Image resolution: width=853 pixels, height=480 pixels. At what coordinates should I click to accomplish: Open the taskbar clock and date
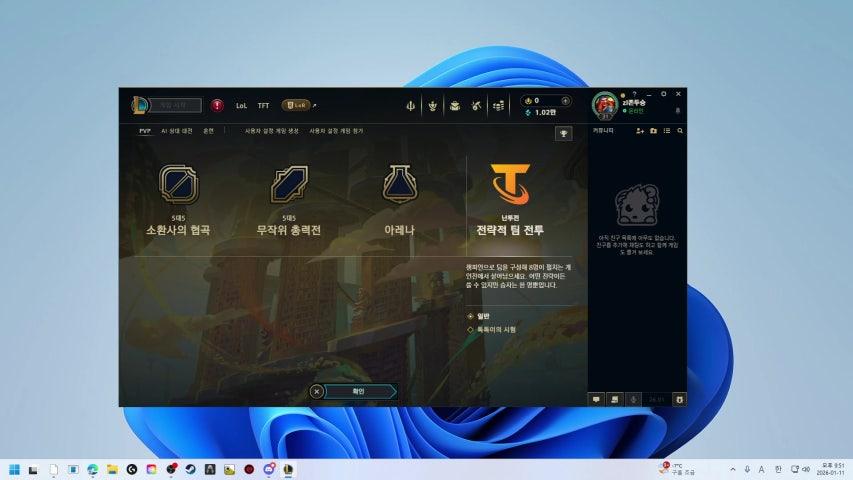coord(831,469)
